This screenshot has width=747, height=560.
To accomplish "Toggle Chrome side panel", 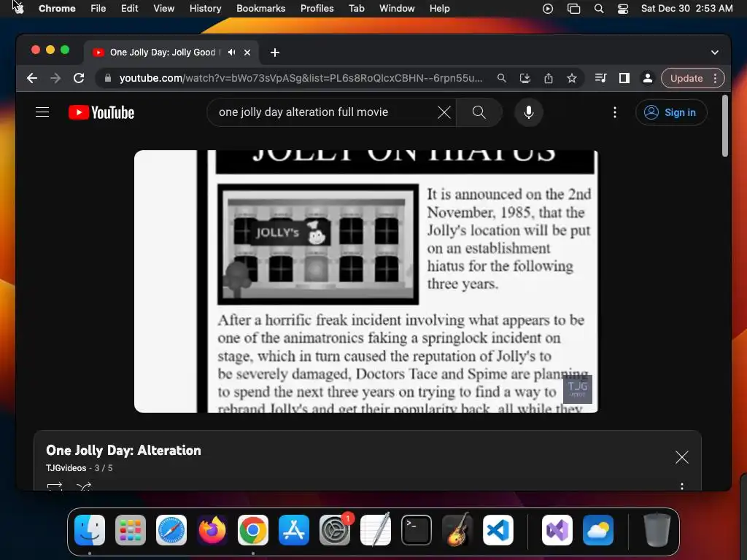I will point(624,78).
